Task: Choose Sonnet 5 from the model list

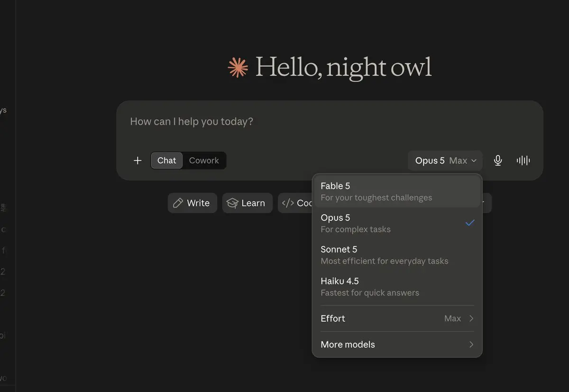Action: pyautogui.click(x=397, y=255)
